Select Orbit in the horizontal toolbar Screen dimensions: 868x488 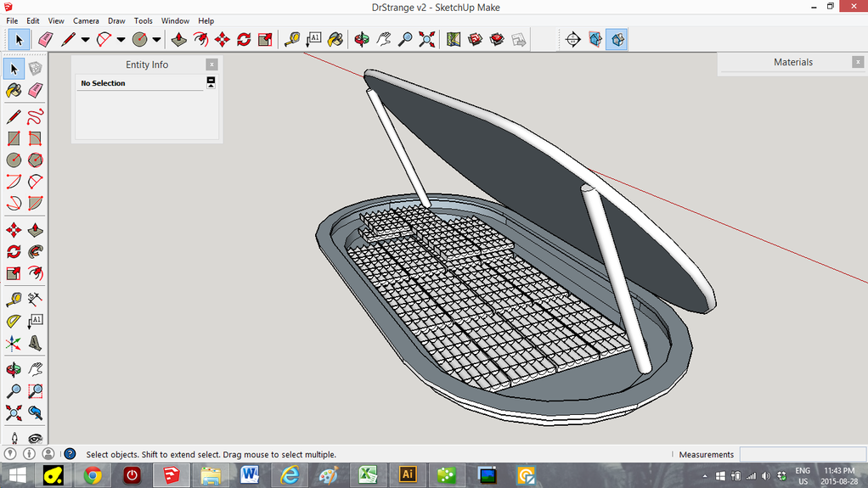point(362,39)
